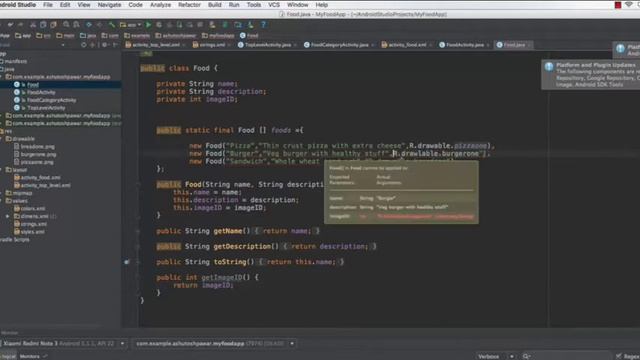Select activity_food.xml in the layout folder
640x360 pixels.
40,178
